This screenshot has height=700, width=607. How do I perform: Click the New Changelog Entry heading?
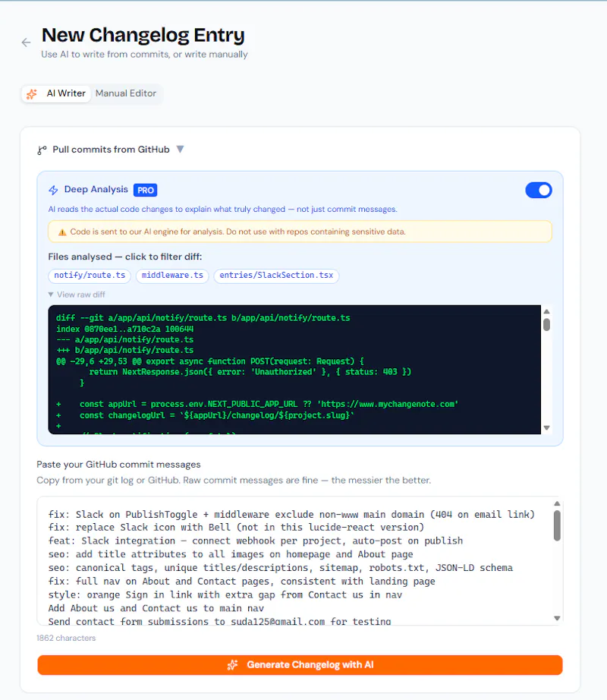coord(143,35)
